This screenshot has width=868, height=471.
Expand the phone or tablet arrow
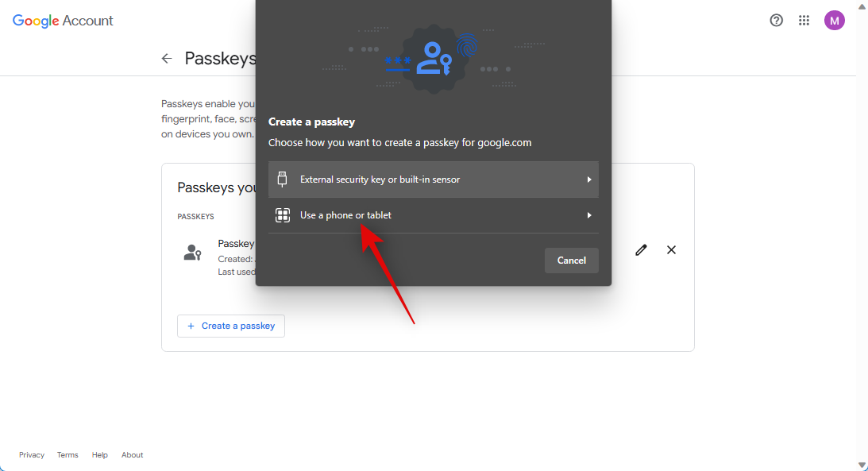click(x=589, y=215)
